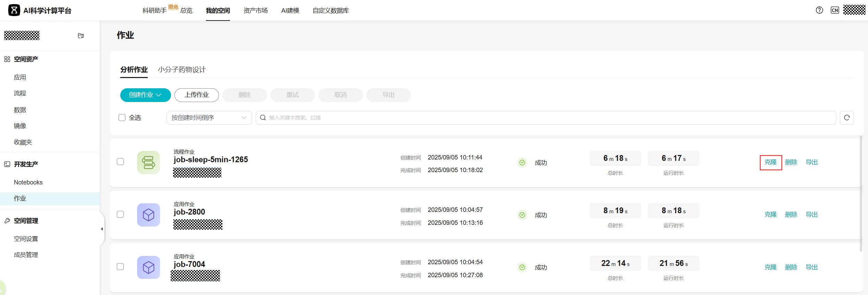Screen dimensions: 868x295
Task: Click the CN language switch icon
Action: pyautogui.click(x=835, y=10)
